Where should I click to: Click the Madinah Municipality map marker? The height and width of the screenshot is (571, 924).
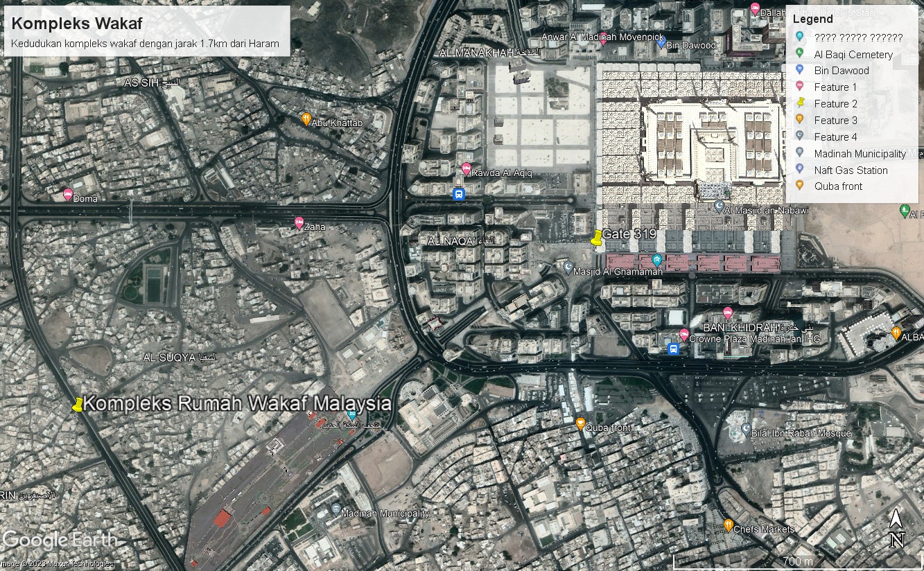click(336, 509)
